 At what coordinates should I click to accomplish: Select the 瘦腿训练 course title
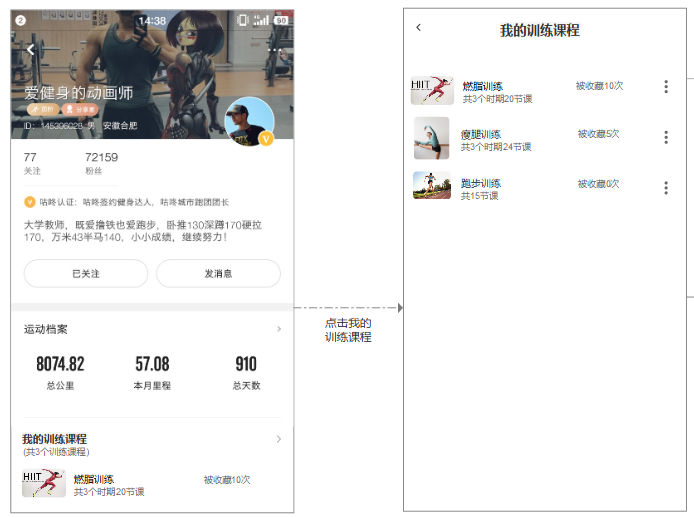coord(481,134)
